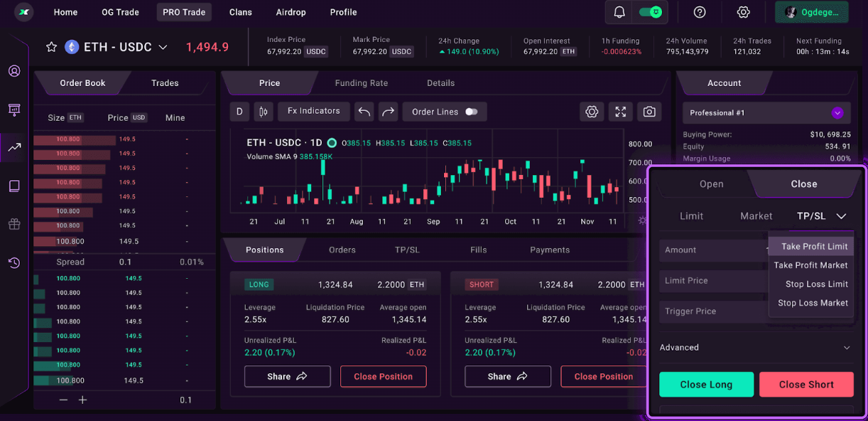Screen dimensions: 868x421
Task: Click the chart screenshot camera icon
Action: tap(649, 112)
